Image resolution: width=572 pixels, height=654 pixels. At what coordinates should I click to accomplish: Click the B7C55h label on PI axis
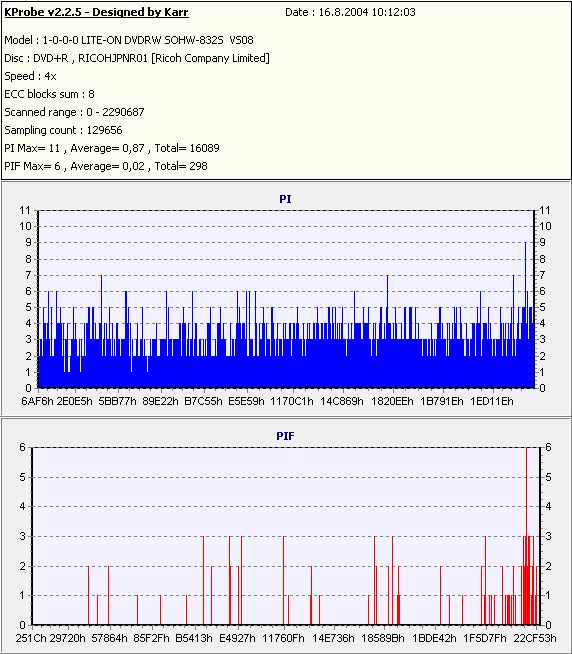(203, 401)
